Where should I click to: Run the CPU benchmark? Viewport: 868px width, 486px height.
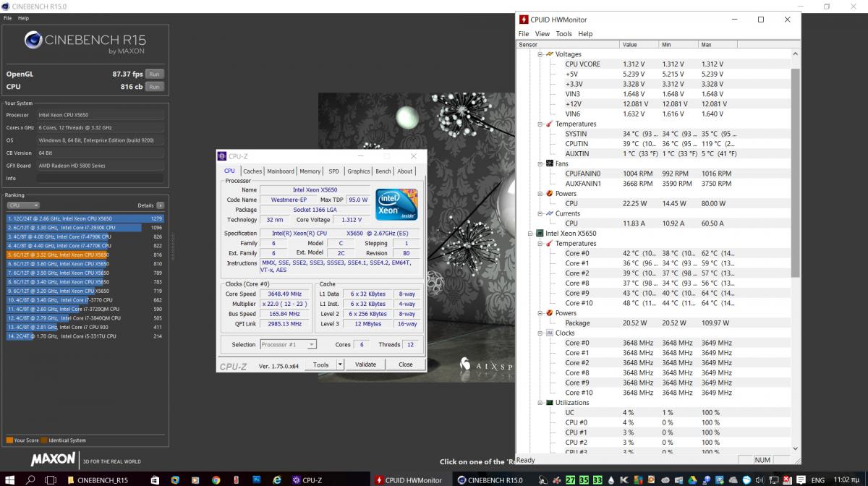(x=154, y=87)
